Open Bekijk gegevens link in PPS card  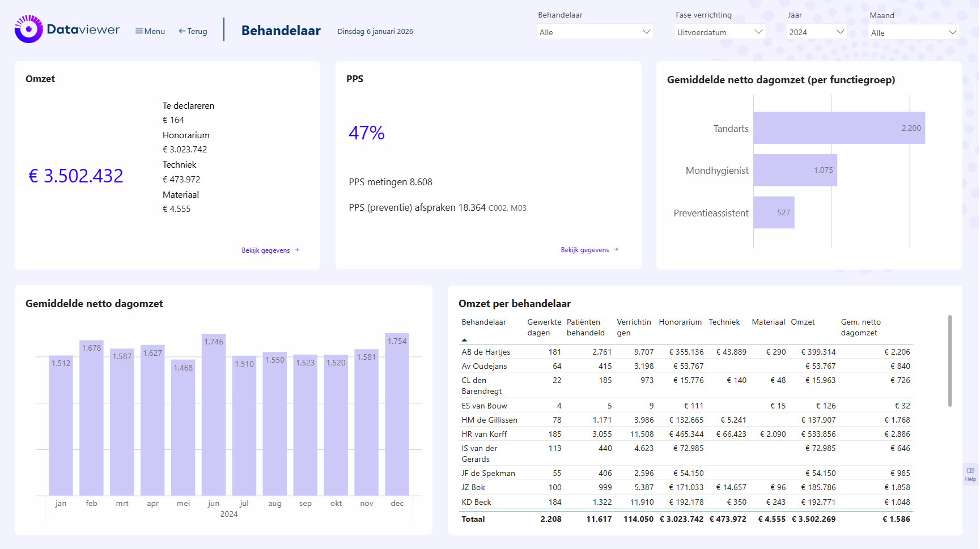(x=585, y=250)
